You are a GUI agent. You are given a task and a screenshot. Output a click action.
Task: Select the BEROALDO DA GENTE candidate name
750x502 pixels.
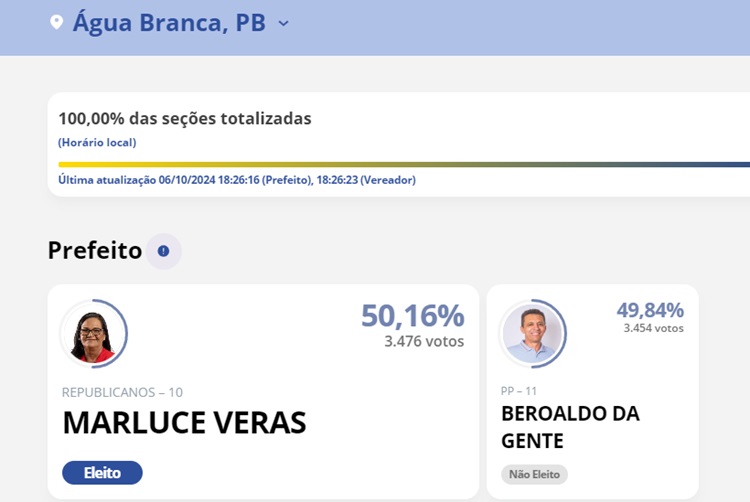pyautogui.click(x=570, y=426)
